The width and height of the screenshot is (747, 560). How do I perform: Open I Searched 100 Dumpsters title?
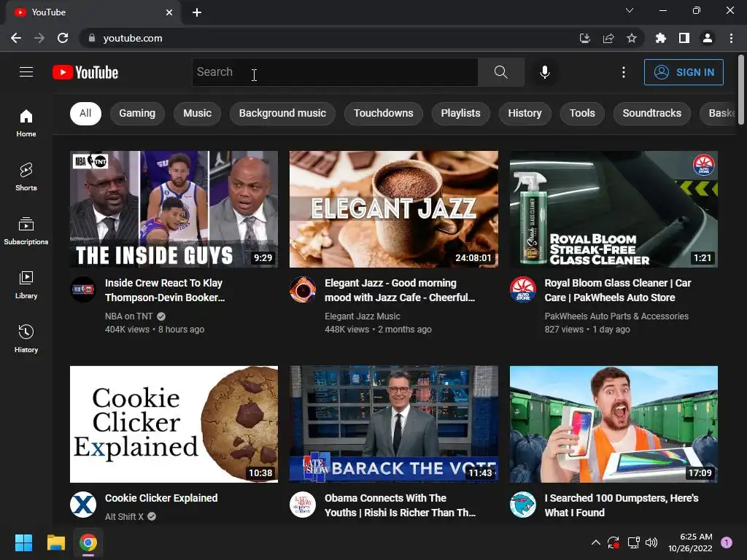pos(622,505)
